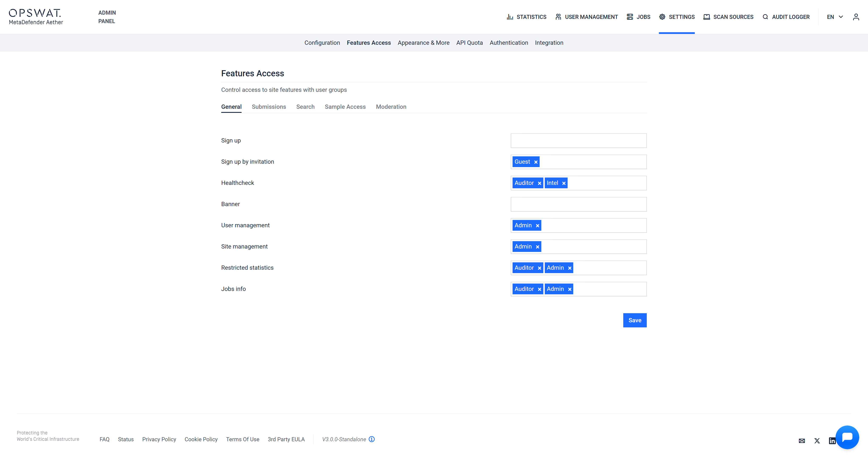This screenshot has height=458, width=868.
Task: Open the Sign up groups selector
Action: (x=578, y=141)
